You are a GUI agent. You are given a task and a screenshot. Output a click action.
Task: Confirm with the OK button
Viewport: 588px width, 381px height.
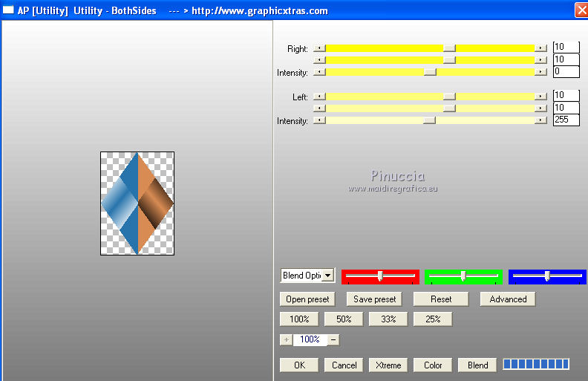(x=299, y=365)
